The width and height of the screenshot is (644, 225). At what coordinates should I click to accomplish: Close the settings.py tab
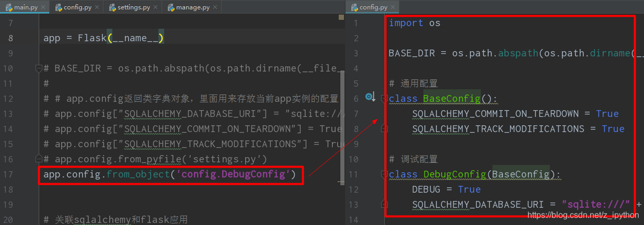tap(156, 8)
